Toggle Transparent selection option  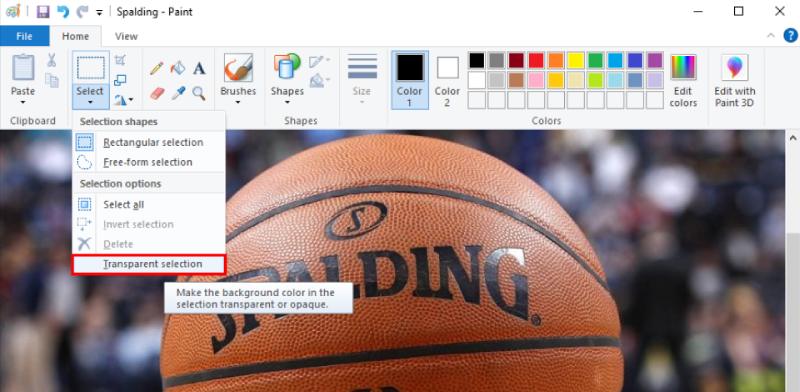click(x=149, y=264)
